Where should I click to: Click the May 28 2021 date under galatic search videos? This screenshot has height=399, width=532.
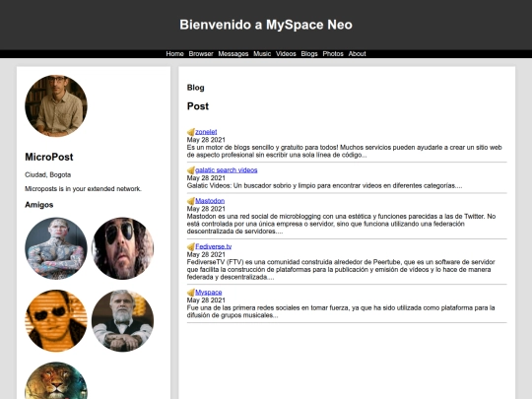[x=206, y=178]
